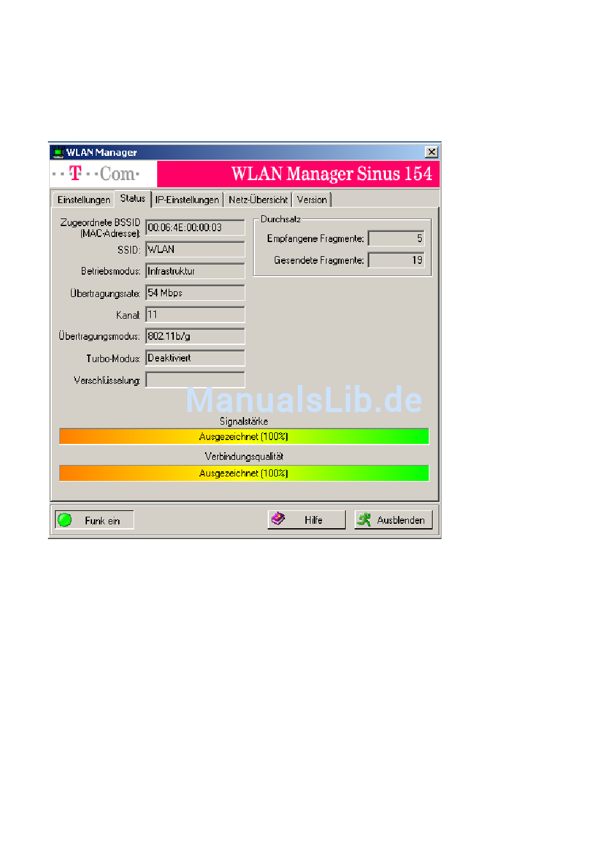Click the green Funk ein status light
This screenshot has width=607, height=868.
(65, 520)
